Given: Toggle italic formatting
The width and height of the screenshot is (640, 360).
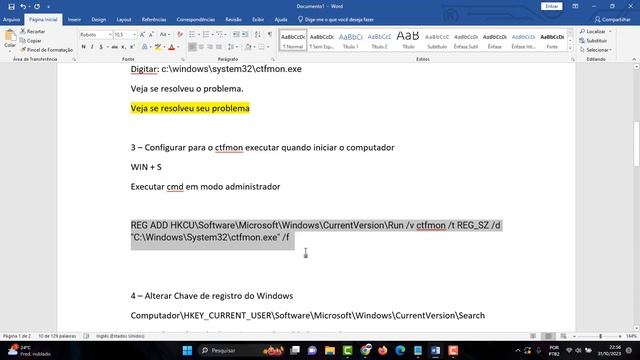Looking at the screenshot, I should click(92, 47).
